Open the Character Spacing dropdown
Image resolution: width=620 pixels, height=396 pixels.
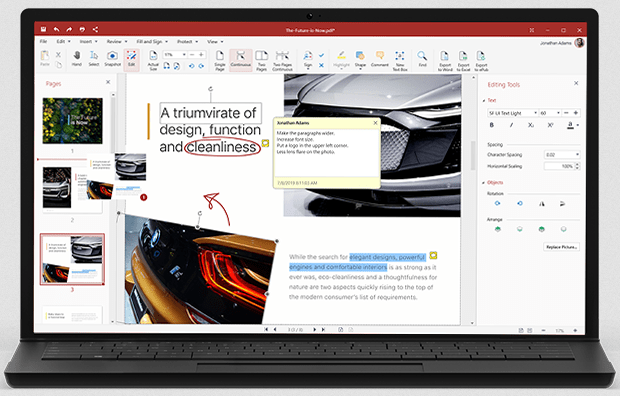coord(577,155)
